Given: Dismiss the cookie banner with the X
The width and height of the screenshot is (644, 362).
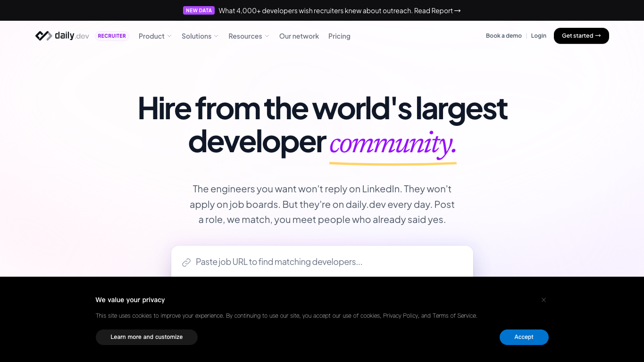Looking at the screenshot, I should point(544,300).
